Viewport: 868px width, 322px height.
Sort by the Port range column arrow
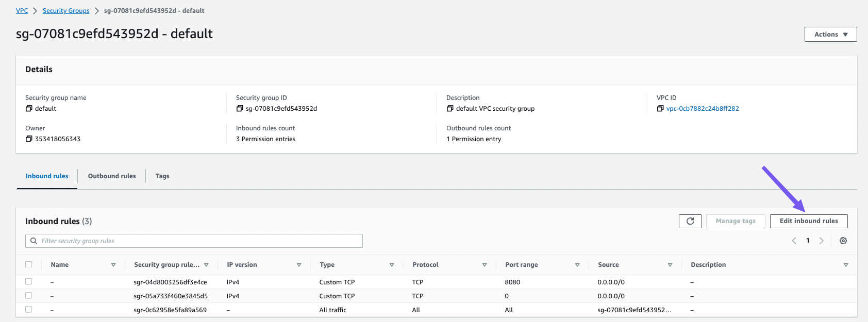coord(577,265)
